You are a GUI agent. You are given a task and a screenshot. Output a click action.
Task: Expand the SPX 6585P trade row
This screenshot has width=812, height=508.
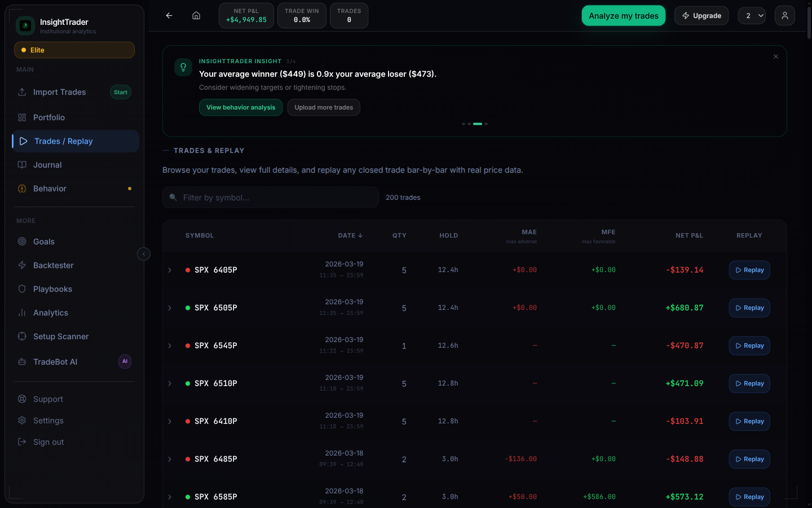170,497
